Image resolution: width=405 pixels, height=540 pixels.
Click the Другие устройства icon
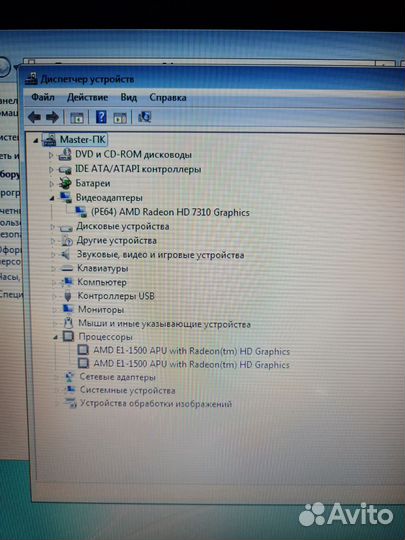click(x=67, y=241)
